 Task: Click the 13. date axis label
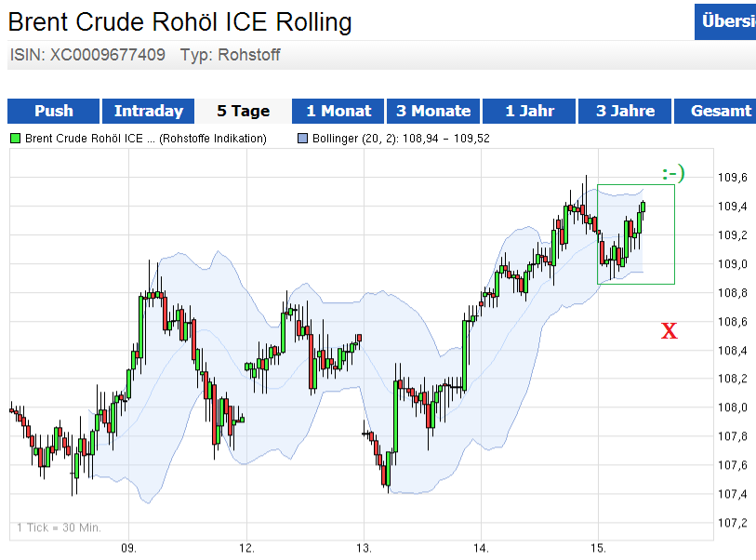364,548
